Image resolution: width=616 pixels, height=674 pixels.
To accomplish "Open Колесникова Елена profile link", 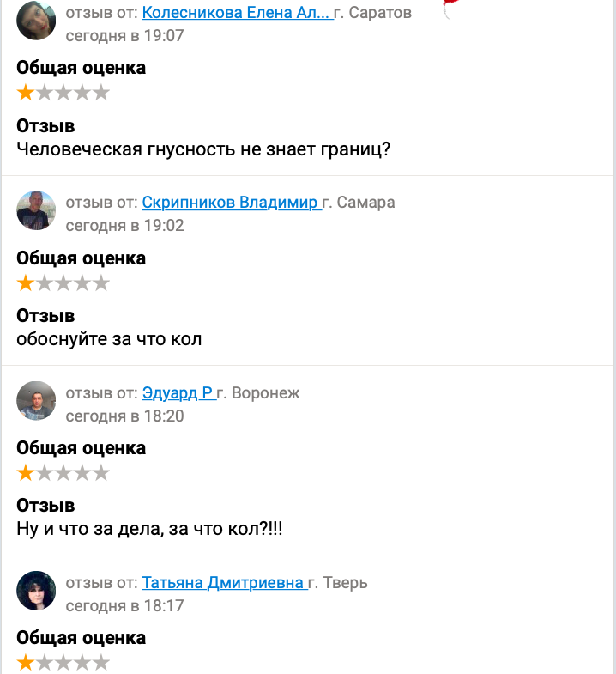I will tap(235, 13).
